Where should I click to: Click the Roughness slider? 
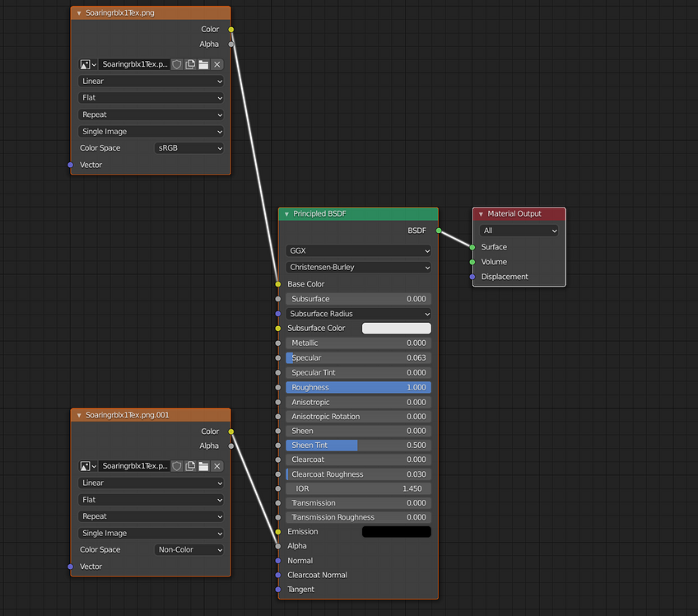[358, 388]
